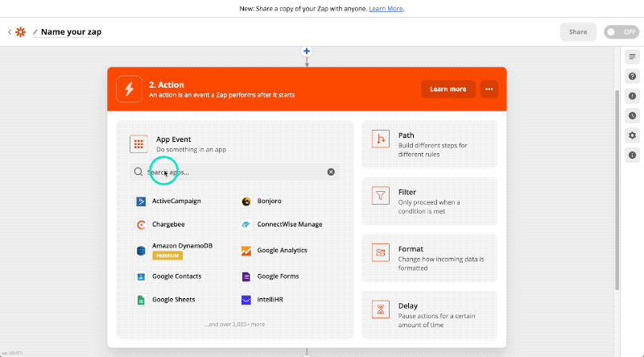Select the Amazon DynamoDB app icon
This screenshot has width=644, height=357.
(141, 251)
